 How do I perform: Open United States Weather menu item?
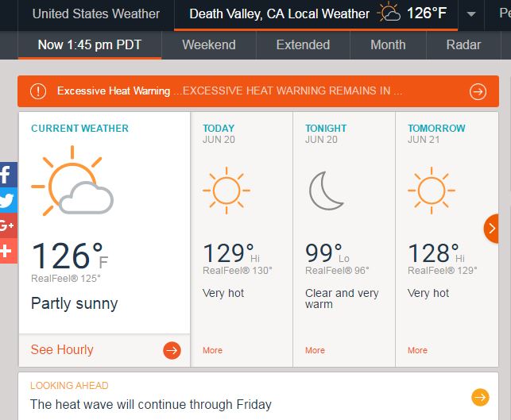96,14
